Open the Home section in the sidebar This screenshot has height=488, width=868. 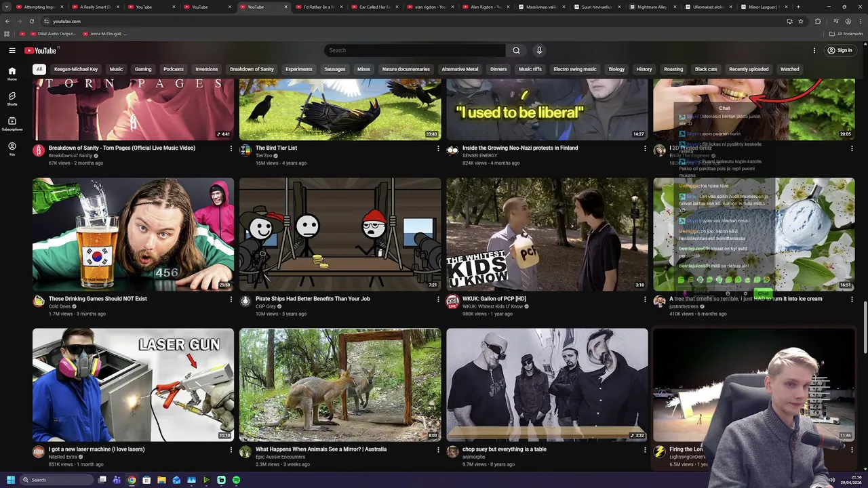click(x=12, y=74)
